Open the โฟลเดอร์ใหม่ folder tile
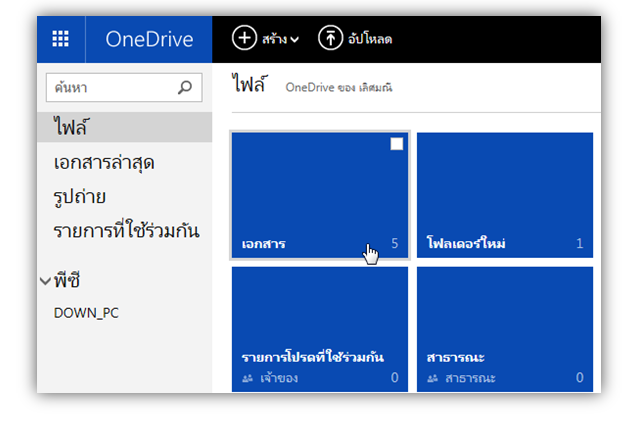The height and width of the screenshot is (427, 632). (x=505, y=195)
